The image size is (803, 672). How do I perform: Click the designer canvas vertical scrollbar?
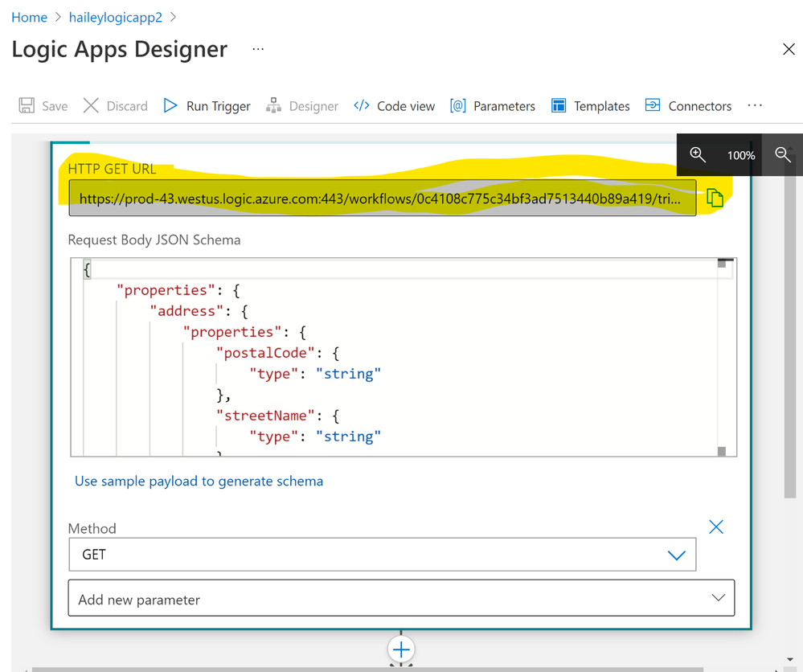[789, 328]
